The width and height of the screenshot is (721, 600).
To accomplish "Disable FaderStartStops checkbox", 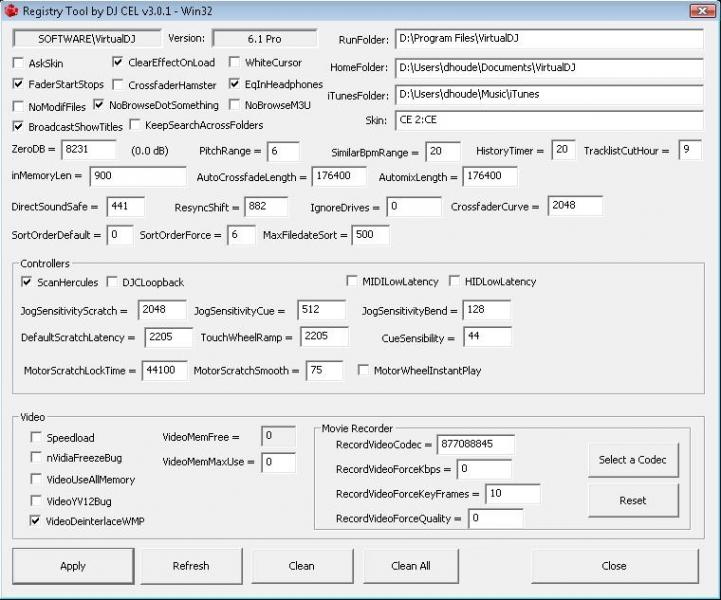I will [x=18, y=84].
